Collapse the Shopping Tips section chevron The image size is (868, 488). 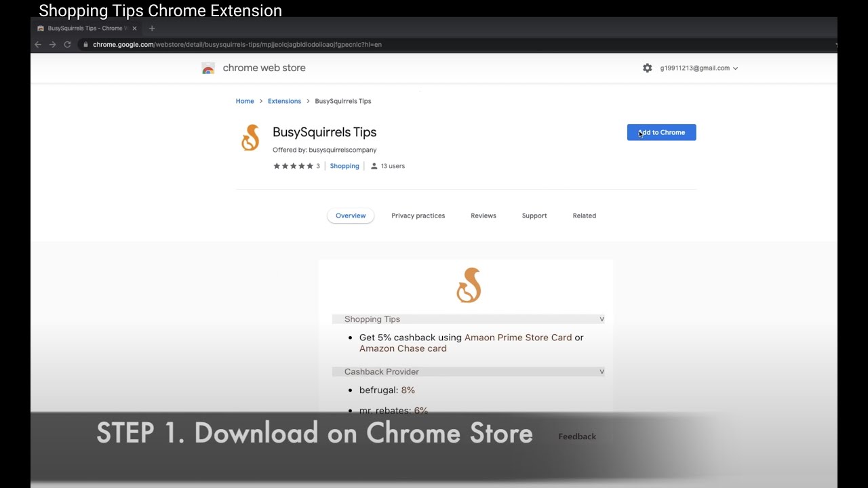click(x=601, y=319)
